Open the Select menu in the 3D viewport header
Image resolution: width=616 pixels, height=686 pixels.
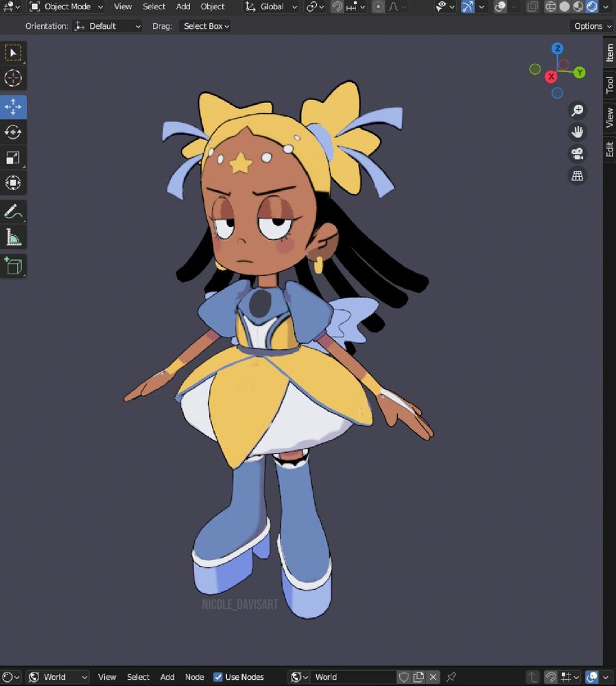(154, 7)
